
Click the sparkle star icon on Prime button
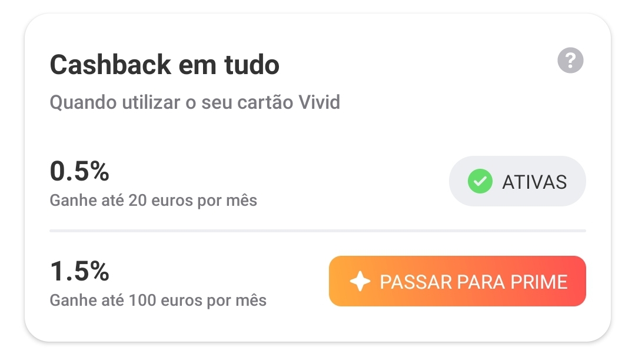360,282
